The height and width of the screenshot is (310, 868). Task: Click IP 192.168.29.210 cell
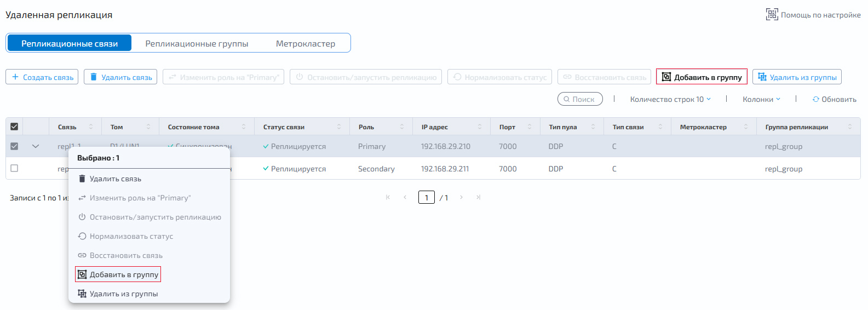445,146
